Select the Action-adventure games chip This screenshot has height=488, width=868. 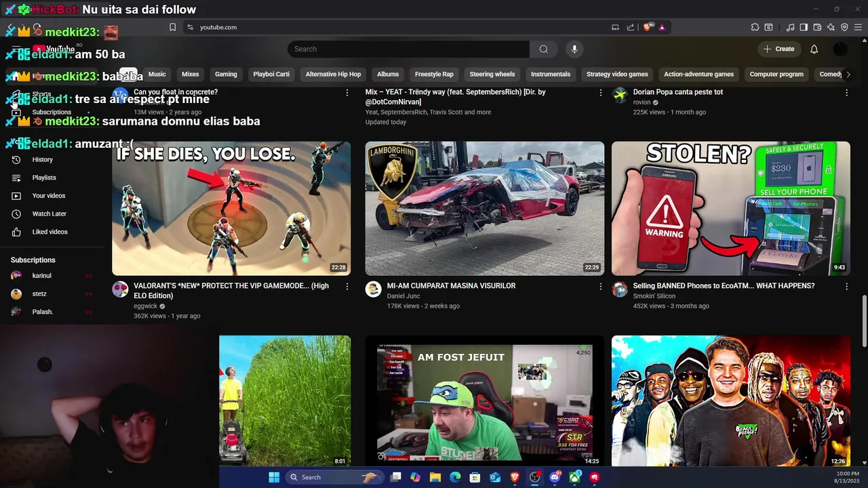pyautogui.click(x=698, y=75)
